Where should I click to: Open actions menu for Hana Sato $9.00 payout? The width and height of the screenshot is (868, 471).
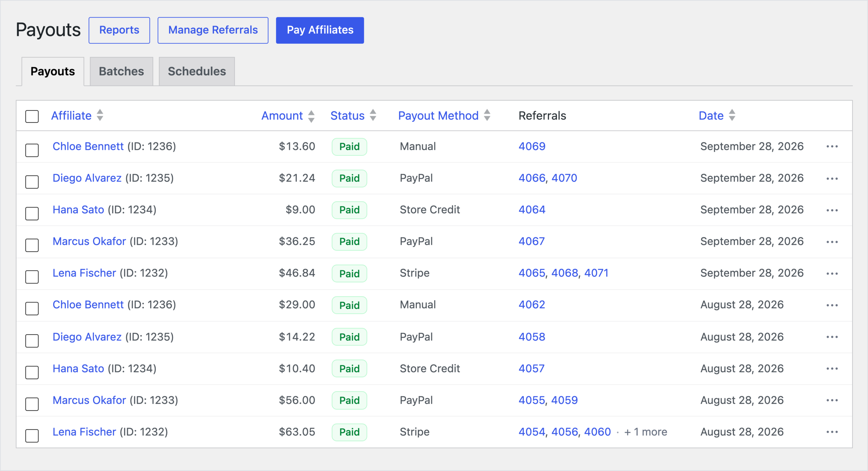(x=832, y=210)
